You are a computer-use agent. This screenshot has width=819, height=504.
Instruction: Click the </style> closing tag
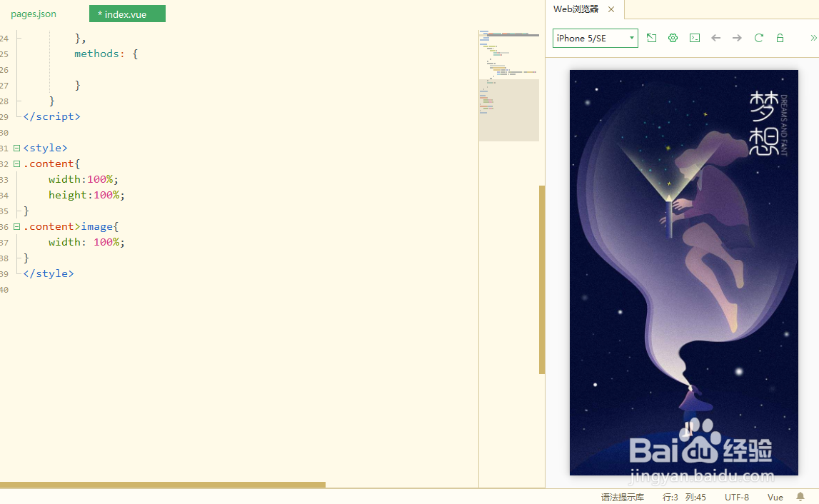pos(49,273)
